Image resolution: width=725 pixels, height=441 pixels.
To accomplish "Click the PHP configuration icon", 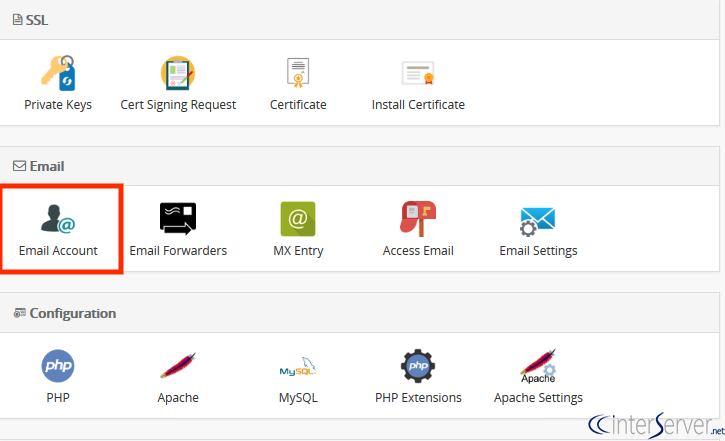I will 58,367.
